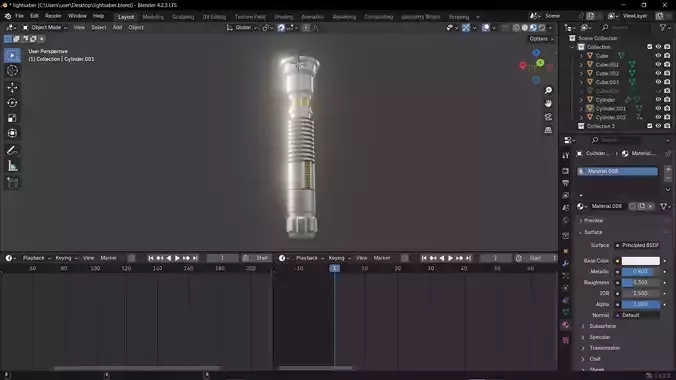Switch viewport shading to wireframe mode
Image resolution: width=676 pixels, height=380 pixels.
coord(516,28)
